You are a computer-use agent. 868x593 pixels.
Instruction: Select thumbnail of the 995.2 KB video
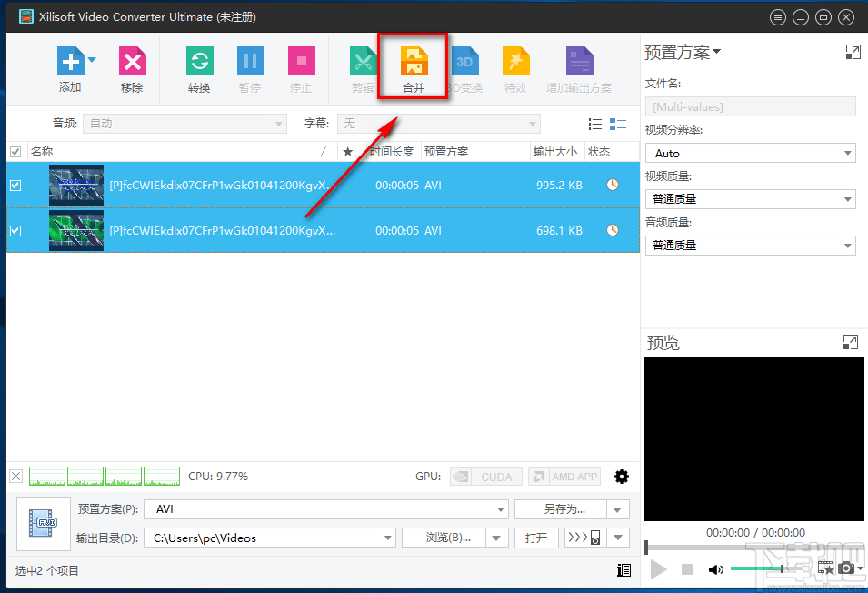pyautogui.click(x=76, y=186)
